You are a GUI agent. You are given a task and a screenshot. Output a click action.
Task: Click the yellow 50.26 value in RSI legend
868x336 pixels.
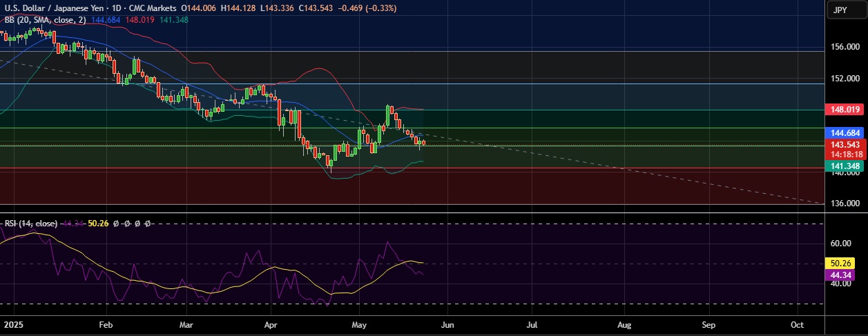click(x=99, y=224)
